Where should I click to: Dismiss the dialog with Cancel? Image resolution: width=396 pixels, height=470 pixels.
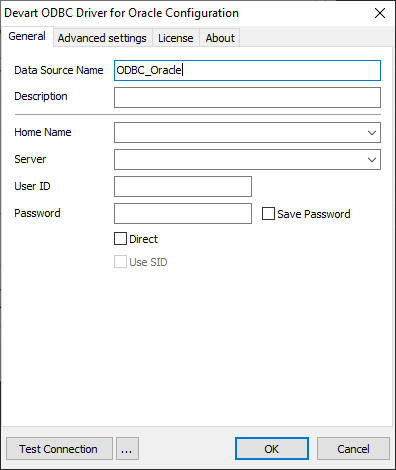[x=353, y=449]
